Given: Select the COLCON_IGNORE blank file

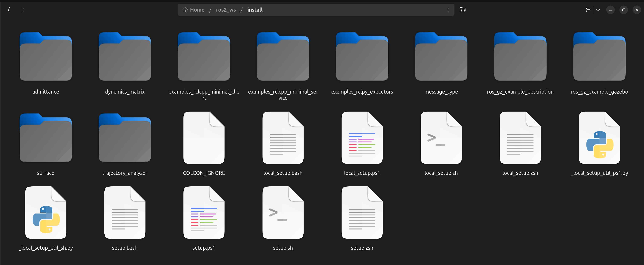Looking at the screenshot, I should click(x=204, y=138).
